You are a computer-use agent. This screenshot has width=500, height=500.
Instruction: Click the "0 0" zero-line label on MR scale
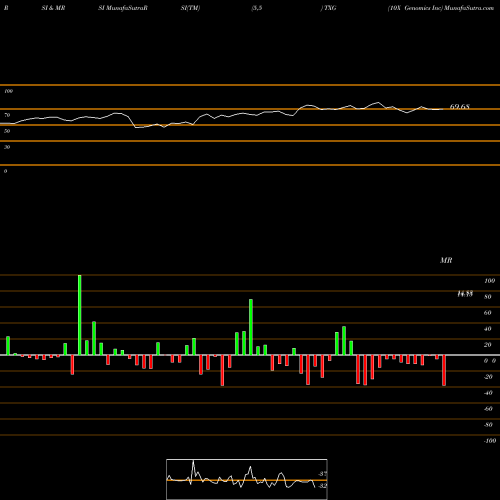click(490, 361)
